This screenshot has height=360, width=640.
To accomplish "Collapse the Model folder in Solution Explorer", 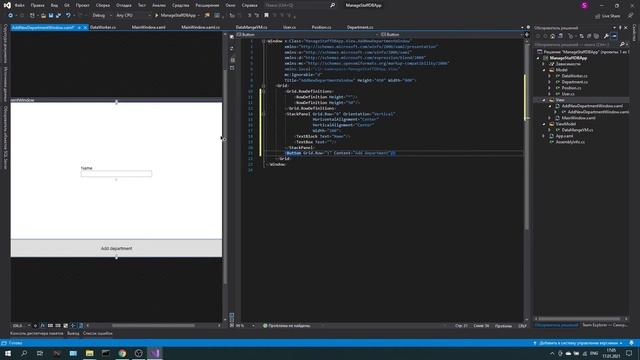I will 544,70.
